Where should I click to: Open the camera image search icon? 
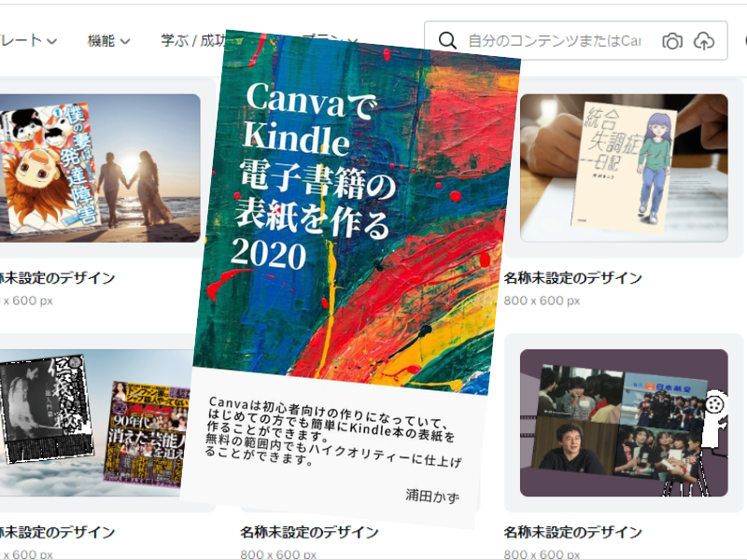[671, 40]
